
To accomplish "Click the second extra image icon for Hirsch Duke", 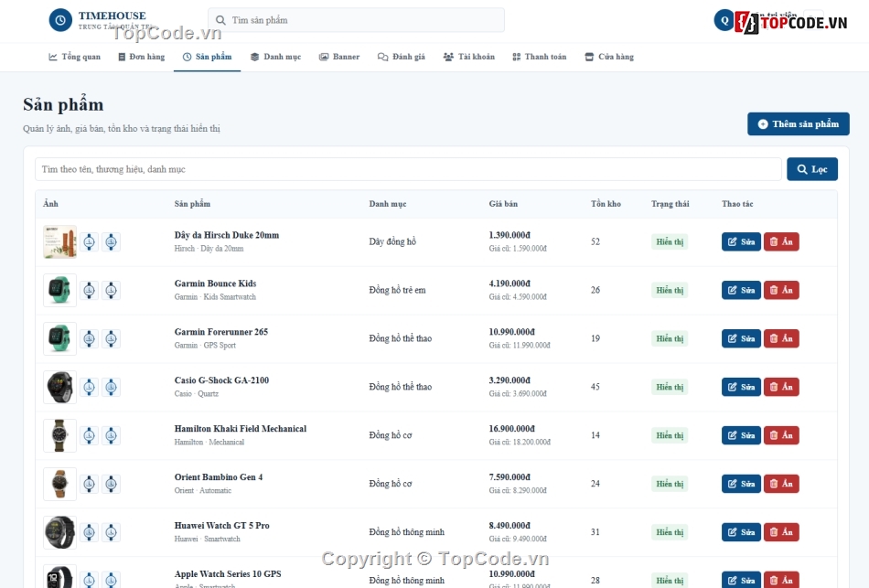I will (x=111, y=241).
